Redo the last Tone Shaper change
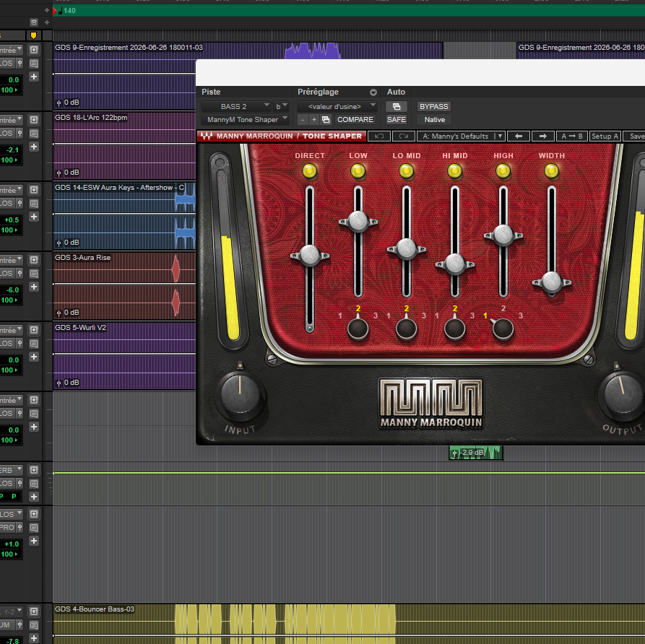This screenshot has height=644, width=645. 404,136
